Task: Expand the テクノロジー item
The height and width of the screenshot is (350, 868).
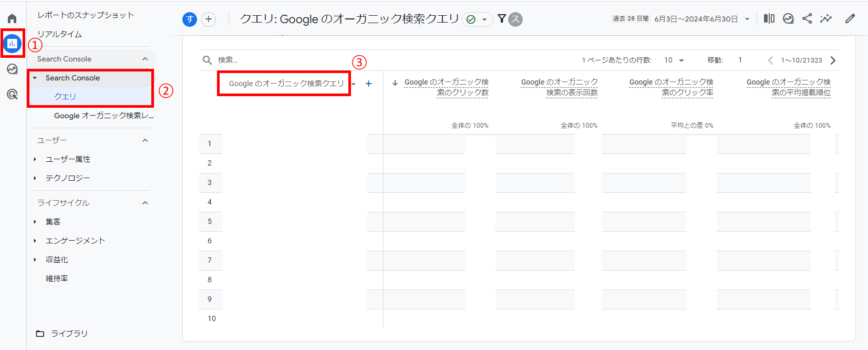Action: pyautogui.click(x=35, y=178)
